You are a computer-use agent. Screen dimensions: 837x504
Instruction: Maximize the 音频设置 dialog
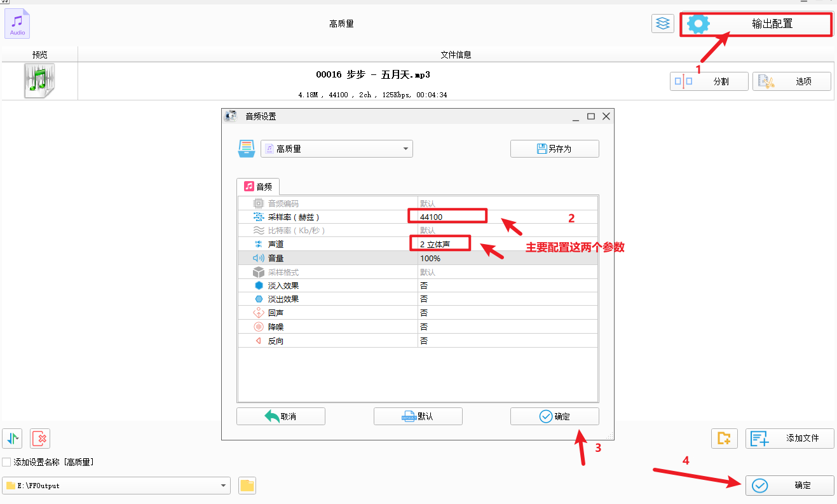[x=591, y=116]
